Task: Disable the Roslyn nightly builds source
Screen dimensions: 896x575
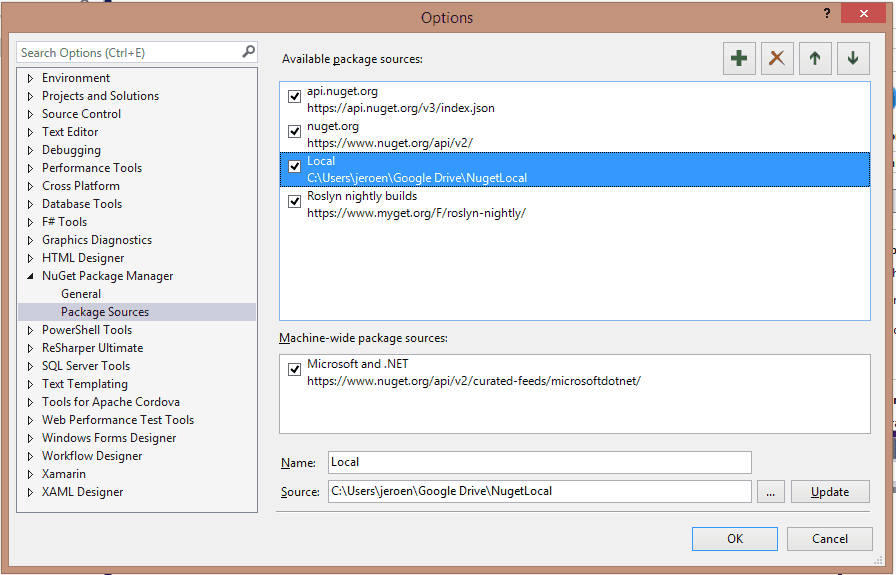Action: [x=294, y=201]
